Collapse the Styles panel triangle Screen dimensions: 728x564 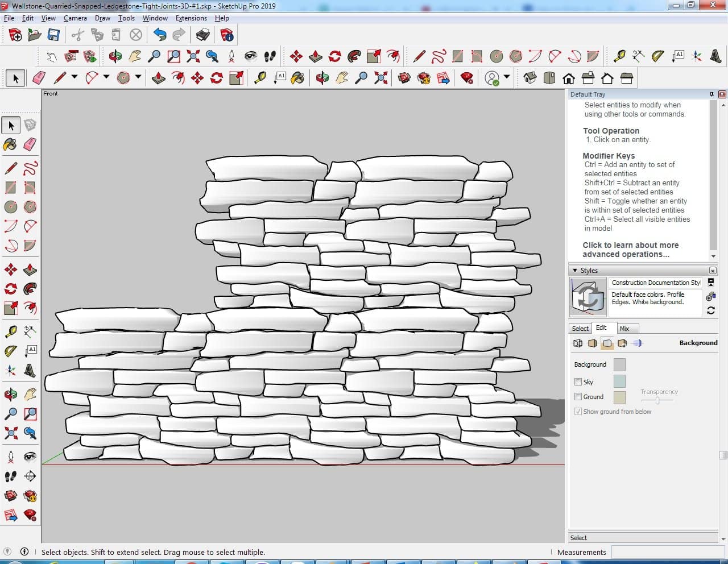pyautogui.click(x=575, y=271)
